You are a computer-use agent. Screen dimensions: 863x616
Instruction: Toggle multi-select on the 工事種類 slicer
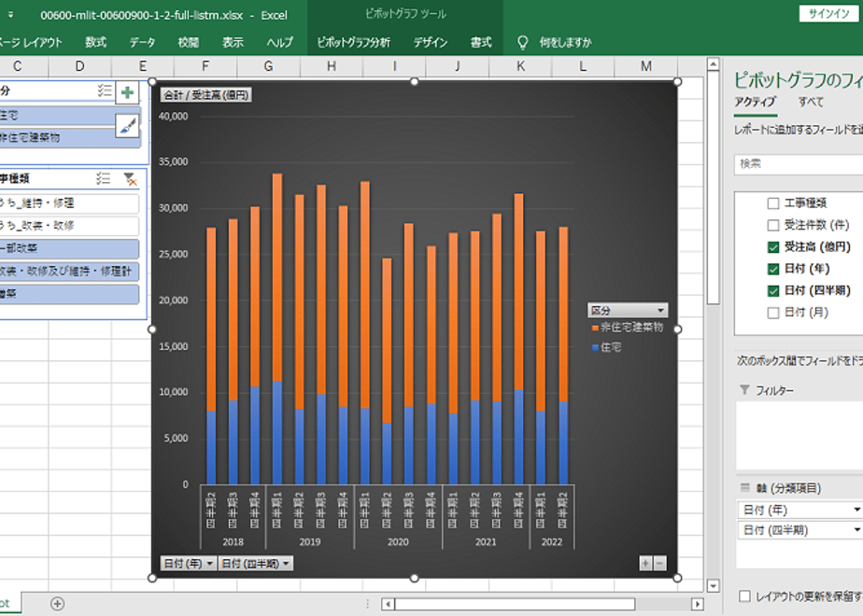pos(103,178)
